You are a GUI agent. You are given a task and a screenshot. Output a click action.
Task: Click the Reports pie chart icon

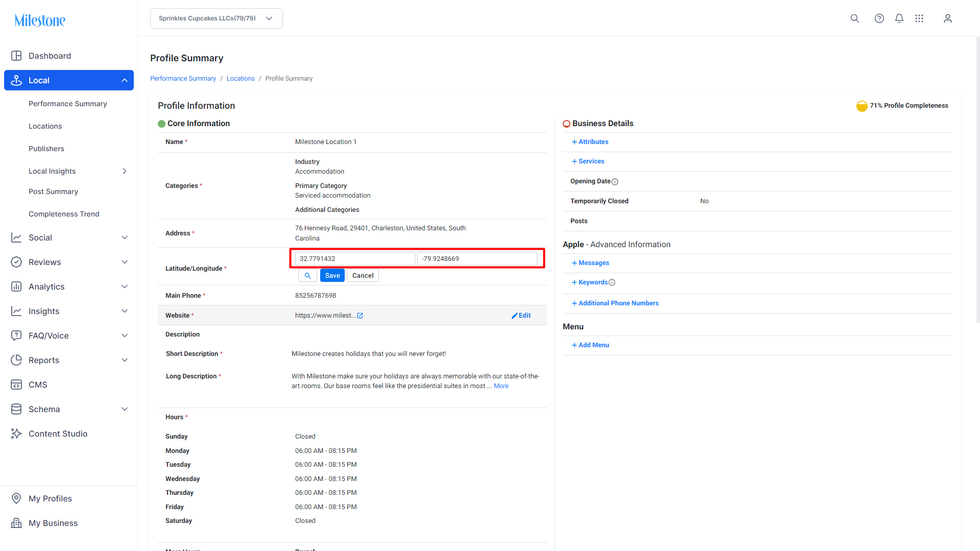click(16, 360)
